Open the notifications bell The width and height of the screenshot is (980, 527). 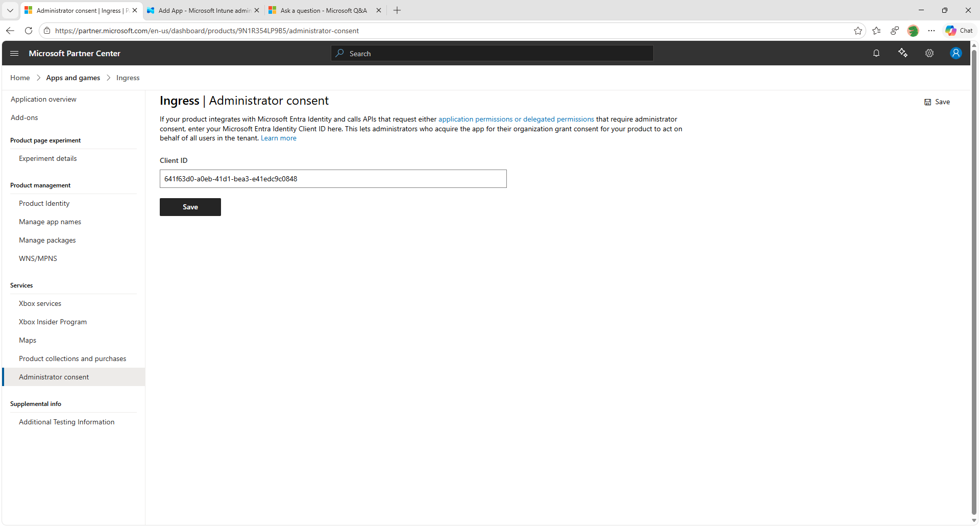(876, 53)
